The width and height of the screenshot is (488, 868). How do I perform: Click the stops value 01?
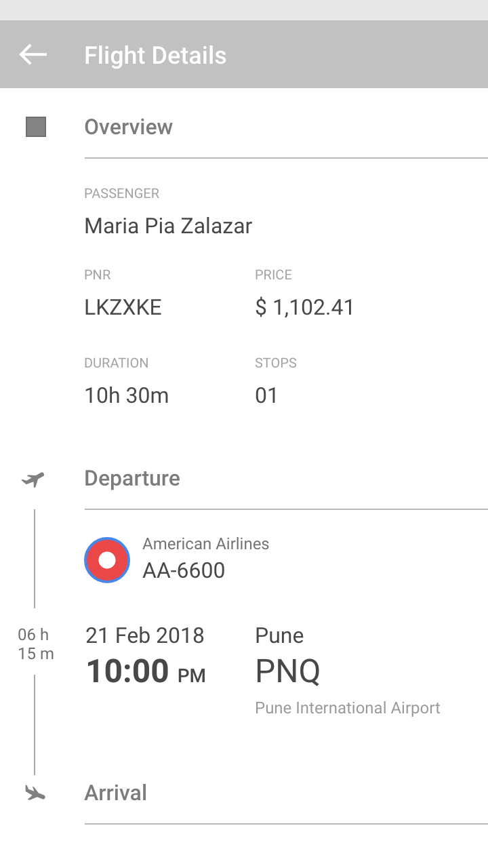coord(266,395)
